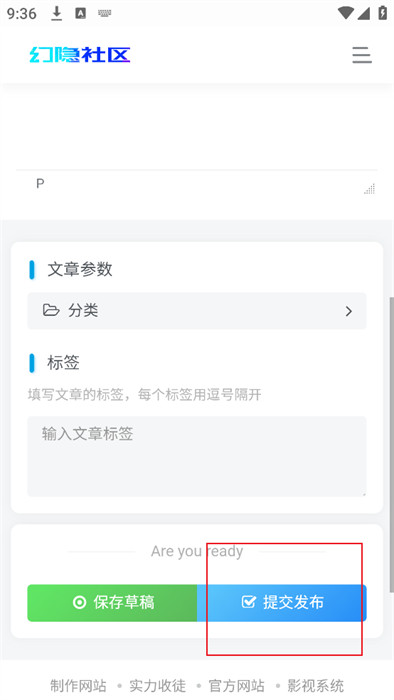Open the 官方网站 footer link
Screen dimensions: 394x700
click(236, 685)
